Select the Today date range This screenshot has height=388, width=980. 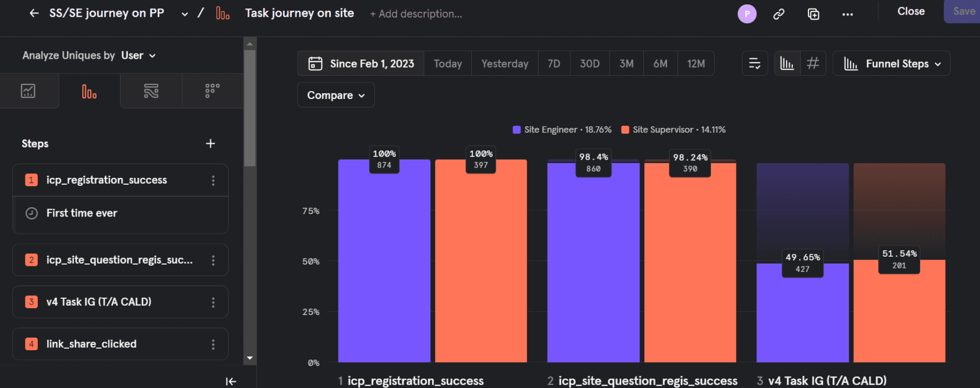[448, 64]
